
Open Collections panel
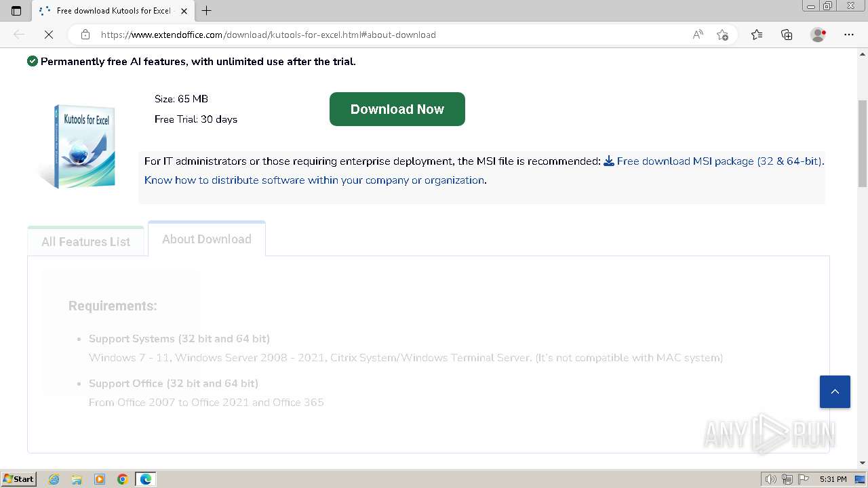click(x=787, y=35)
